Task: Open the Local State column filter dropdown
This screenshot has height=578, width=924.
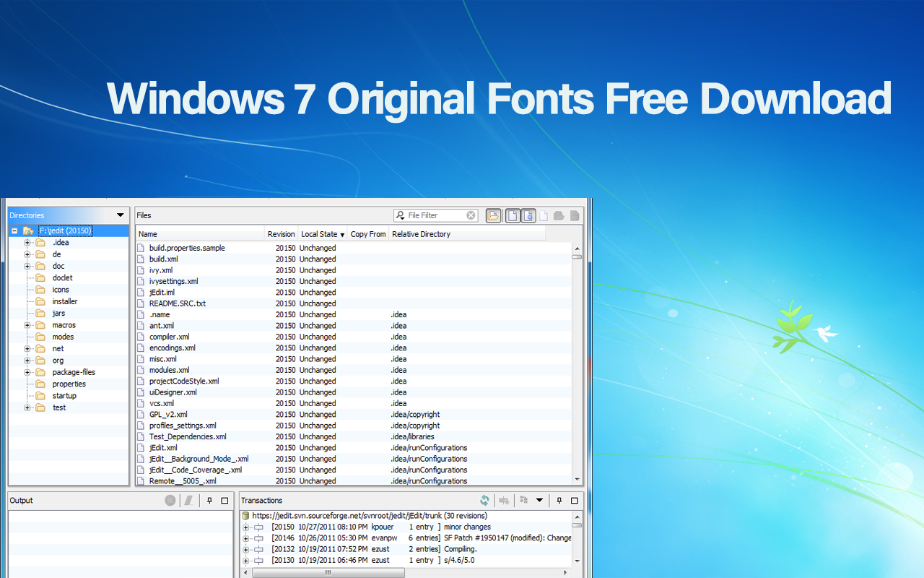Action: point(342,233)
